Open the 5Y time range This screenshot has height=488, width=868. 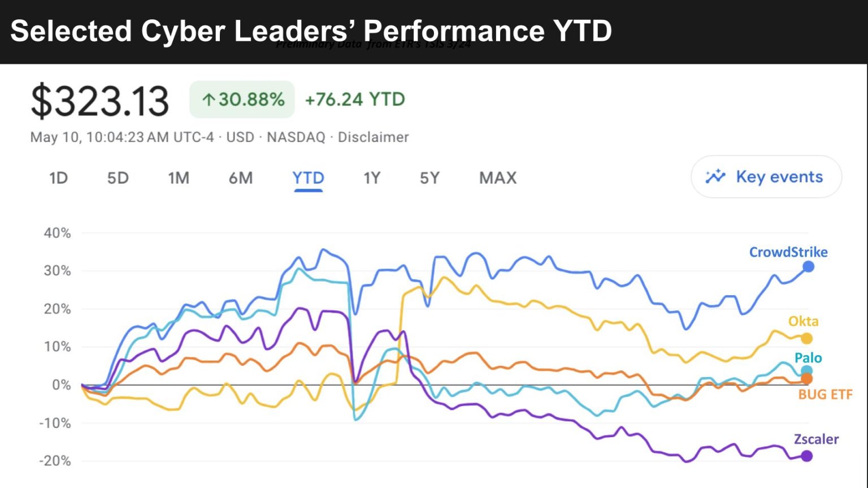(429, 178)
